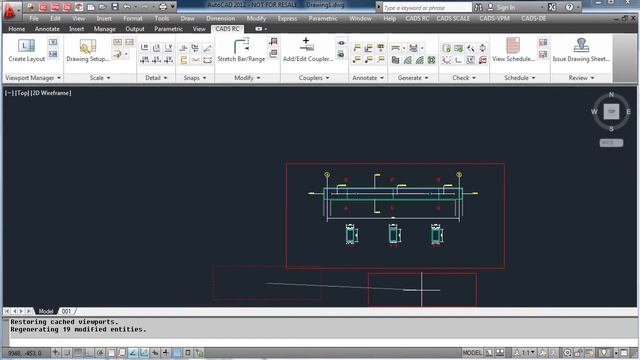Click the first icon in the Check panel's top row
Screen dimensions: 640x360
coord(447,48)
